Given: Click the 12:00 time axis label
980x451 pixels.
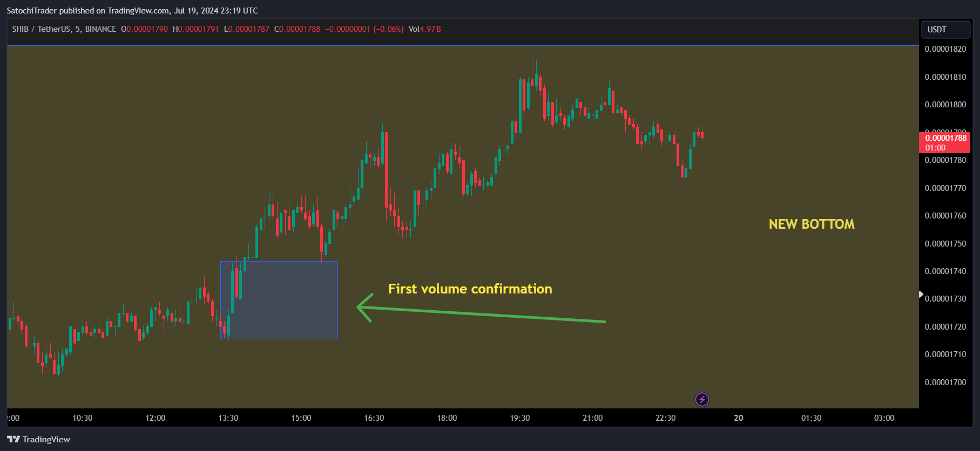Looking at the screenshot, I should point(156,418).
